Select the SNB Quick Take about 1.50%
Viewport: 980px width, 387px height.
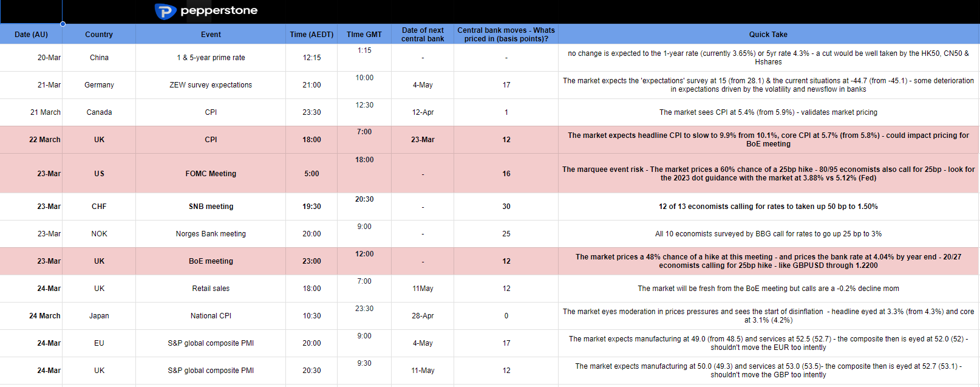click(x=768, y=207)
